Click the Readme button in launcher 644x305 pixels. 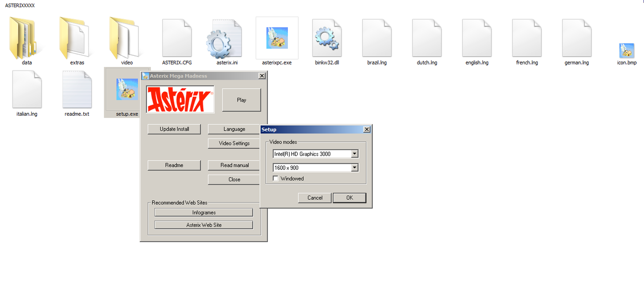[x=174, y=165]
